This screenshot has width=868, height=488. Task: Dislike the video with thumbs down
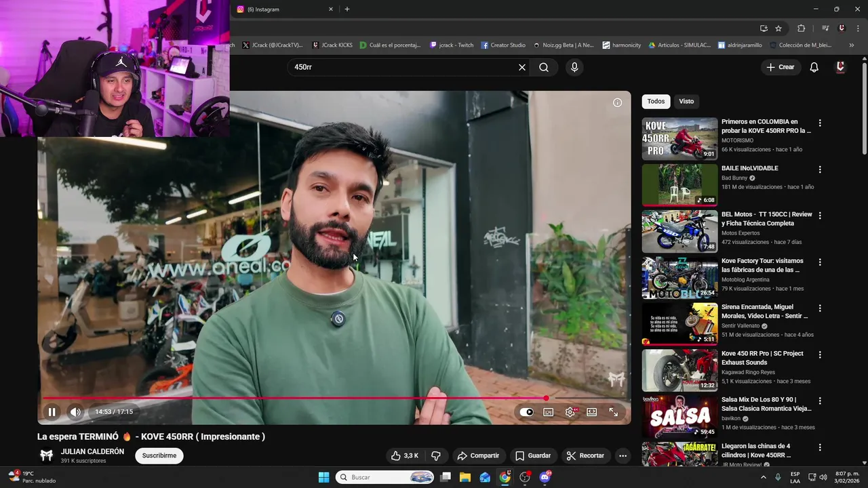(x=436, y=455)
